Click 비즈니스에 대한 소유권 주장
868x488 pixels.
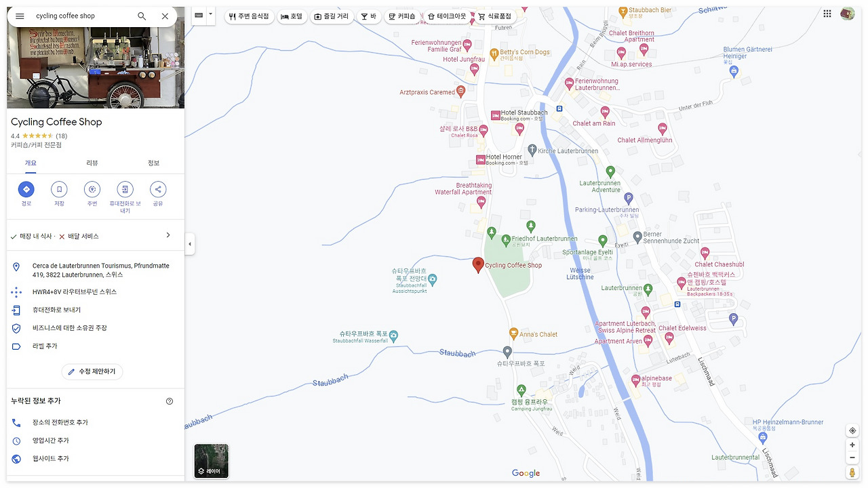(96, 328)
